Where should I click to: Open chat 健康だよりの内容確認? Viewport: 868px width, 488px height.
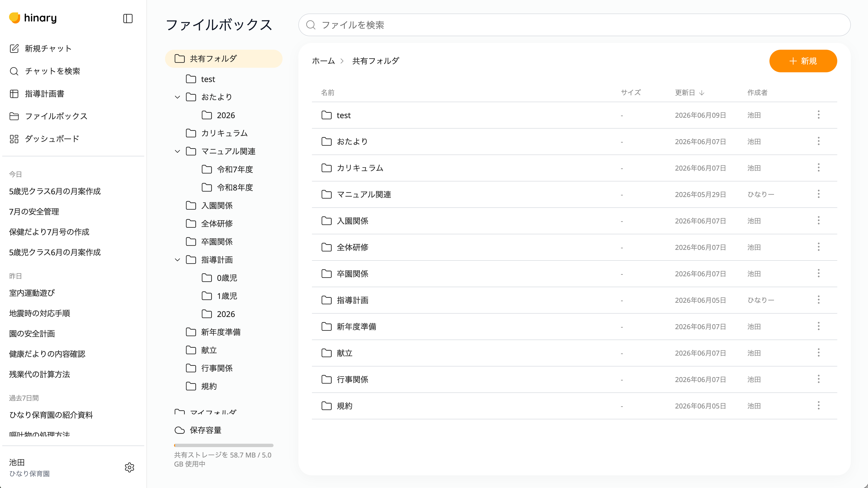pos(47,354)
